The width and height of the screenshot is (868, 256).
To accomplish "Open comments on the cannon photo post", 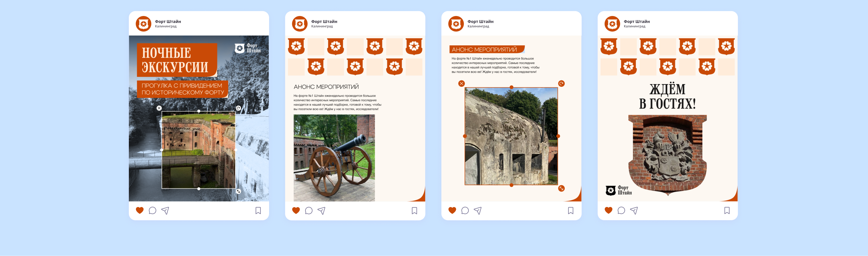I will pyautogui.click(x=309, y=210).
